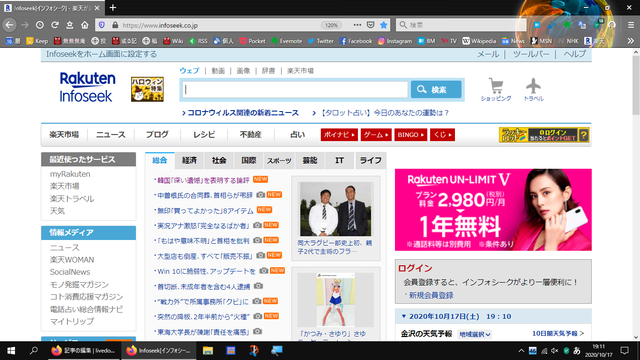Open the RSS bookmark

coord(198,41)
